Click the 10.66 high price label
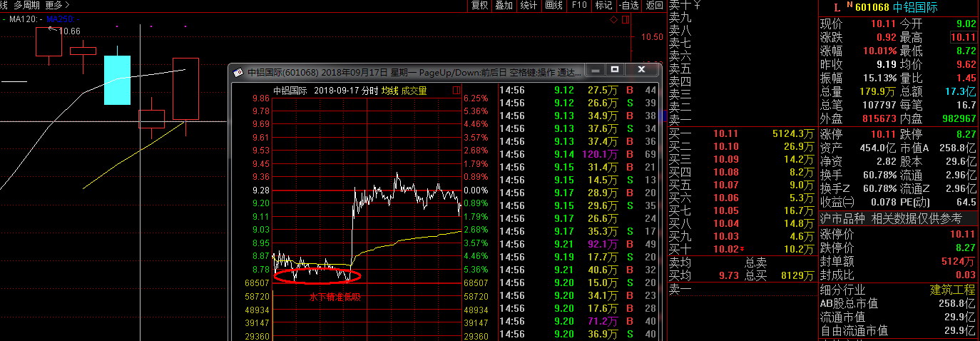Image resolution: width=980 pixels, height=341 pixels. tap(69, 31)
